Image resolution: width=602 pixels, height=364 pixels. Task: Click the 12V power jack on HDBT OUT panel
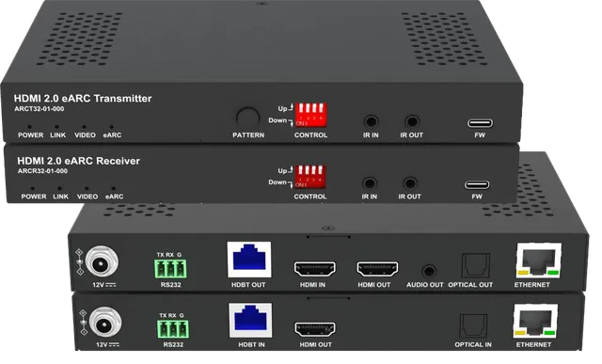(x=102, y=262)
